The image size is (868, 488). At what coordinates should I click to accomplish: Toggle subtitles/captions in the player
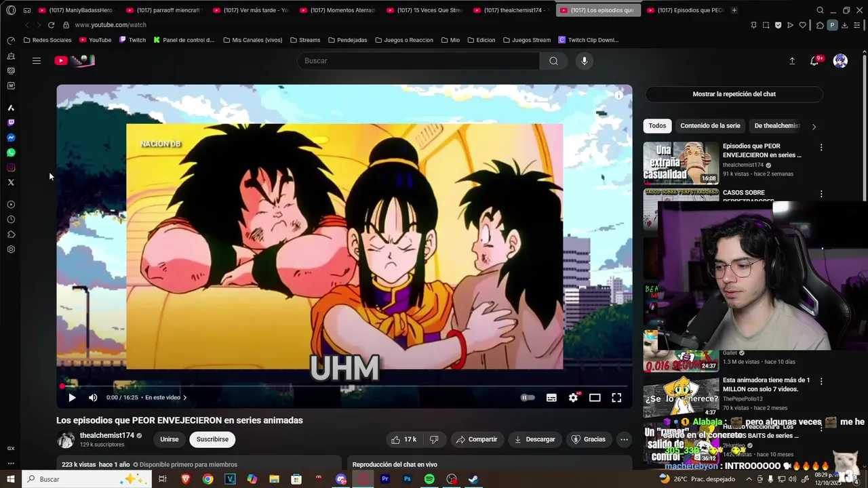(551, 398)
